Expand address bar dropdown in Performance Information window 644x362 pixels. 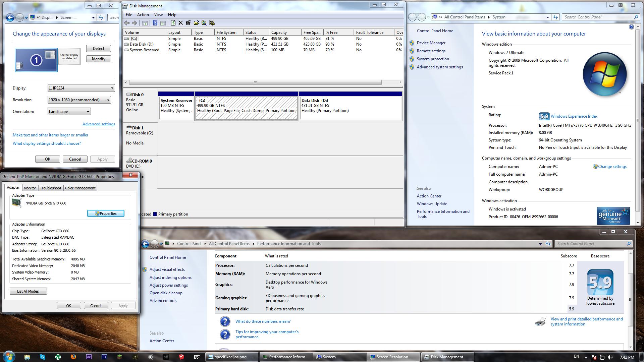[540, 244]
